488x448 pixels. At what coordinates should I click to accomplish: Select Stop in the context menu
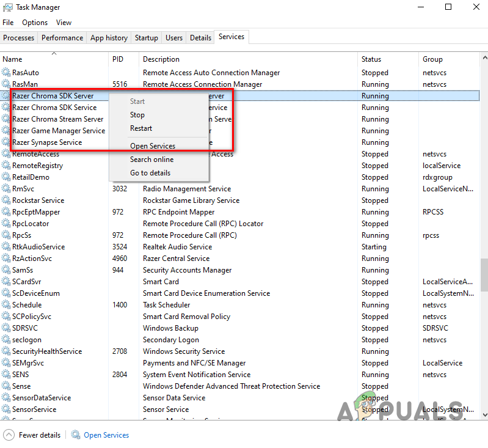pyautogui.click(x=137, y=115)
